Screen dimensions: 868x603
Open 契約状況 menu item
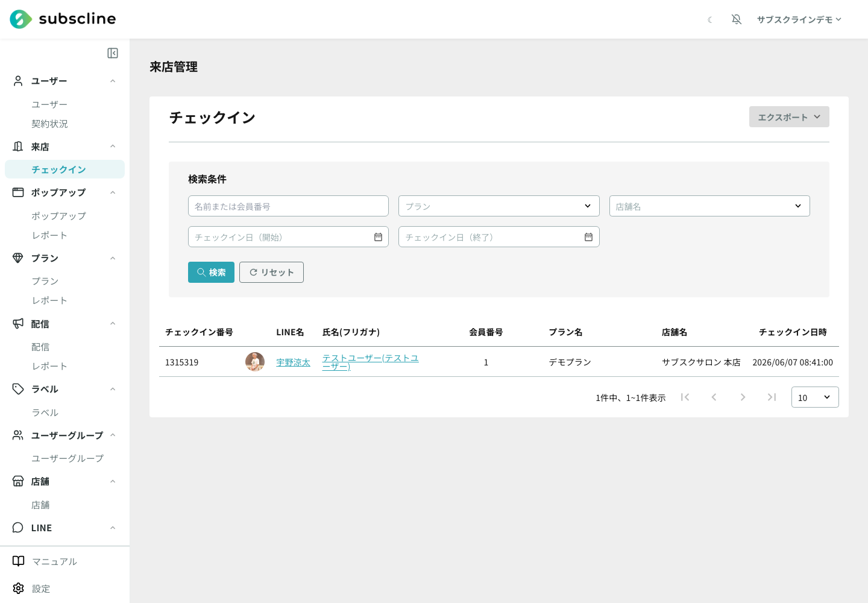click(x=49, y=124)
